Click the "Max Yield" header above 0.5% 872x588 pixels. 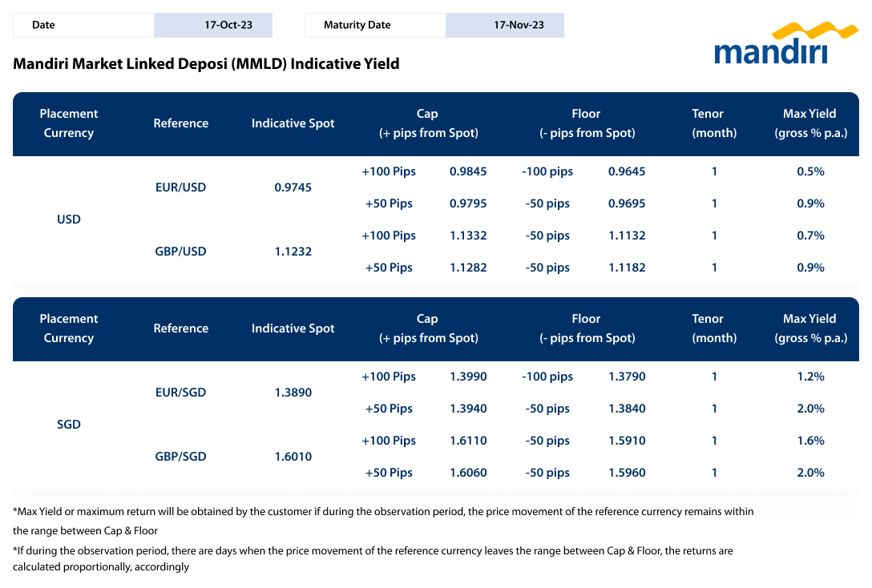click(810, 123)
